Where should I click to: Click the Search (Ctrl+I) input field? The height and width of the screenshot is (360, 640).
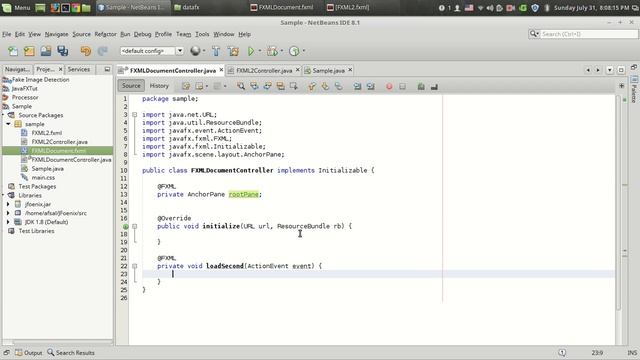pyautogui.click(x=589, y=34)
